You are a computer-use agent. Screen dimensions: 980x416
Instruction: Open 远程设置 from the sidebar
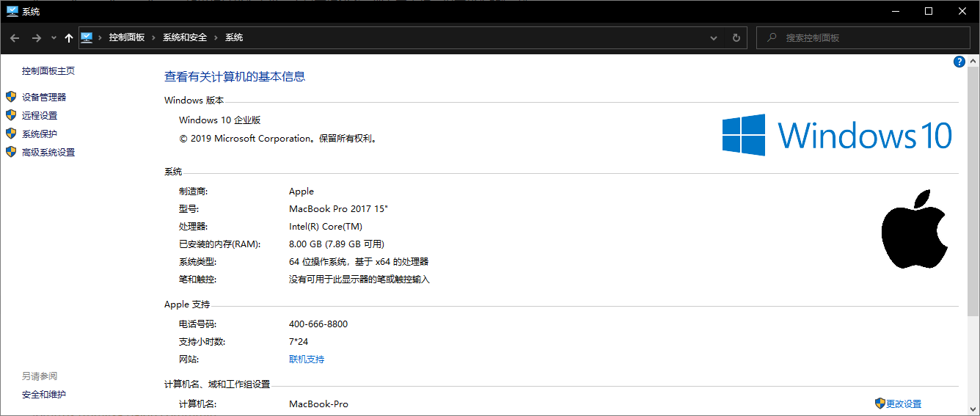[x=40, y=115]
